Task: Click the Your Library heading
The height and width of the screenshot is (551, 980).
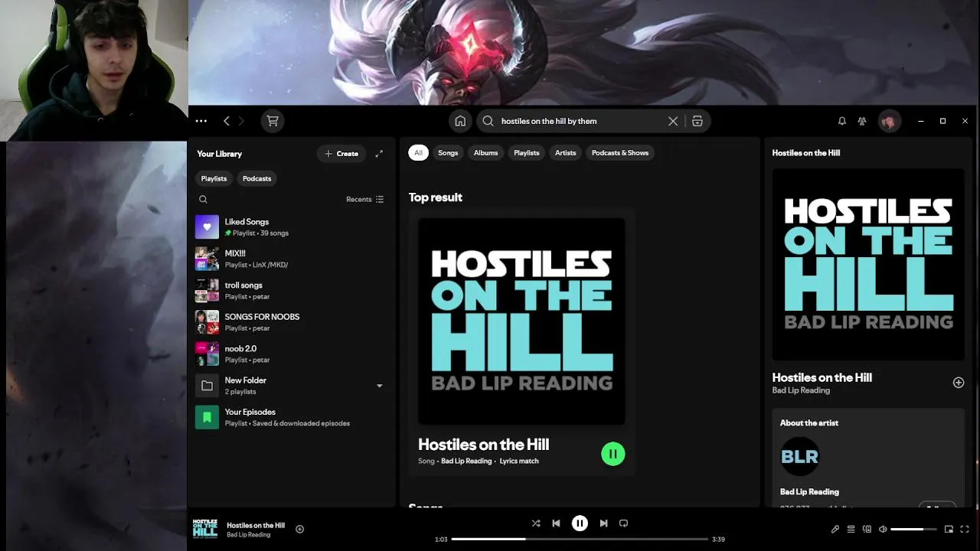Action: (x=219, y=154)
